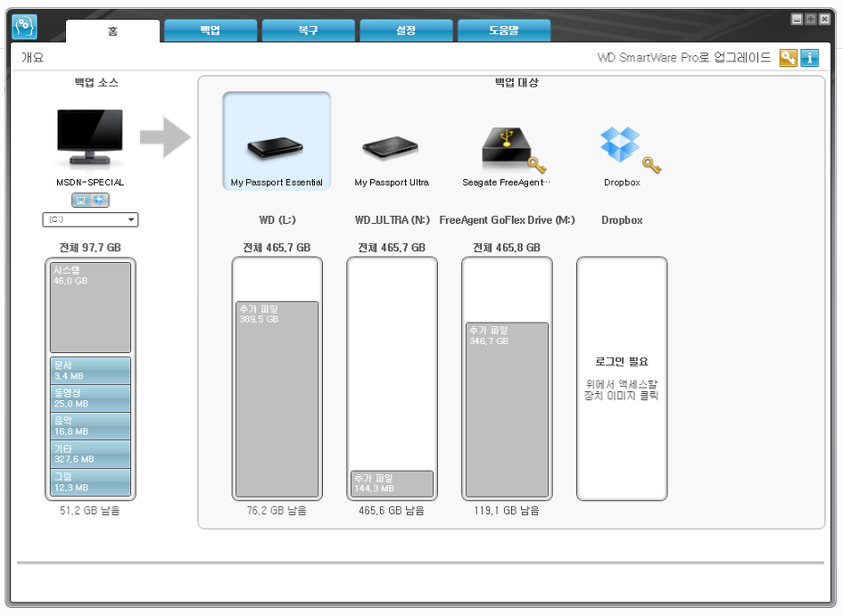Click the FreeAgent GoFlex Drive (M:) label
843x616 pixels.
pos(507,219)
